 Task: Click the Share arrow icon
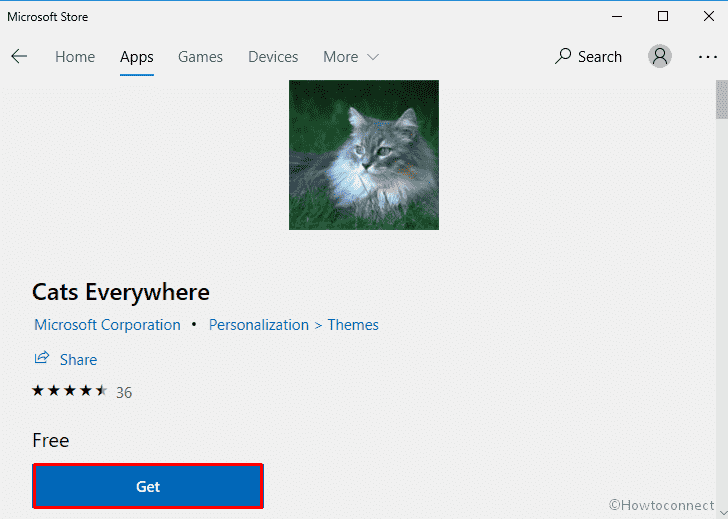(x=42, y=358)
